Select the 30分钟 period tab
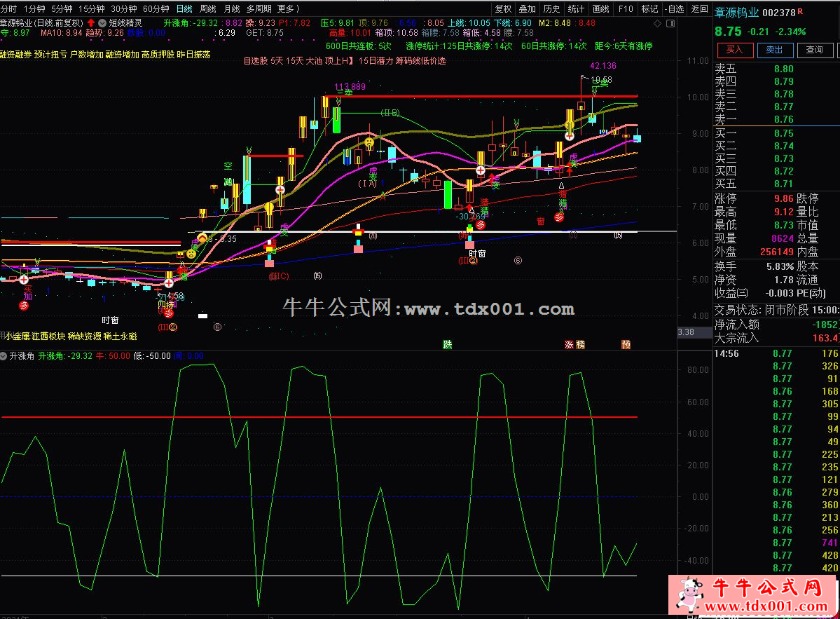840x619 pixels. pyautogui.click(x=124, y=8)
